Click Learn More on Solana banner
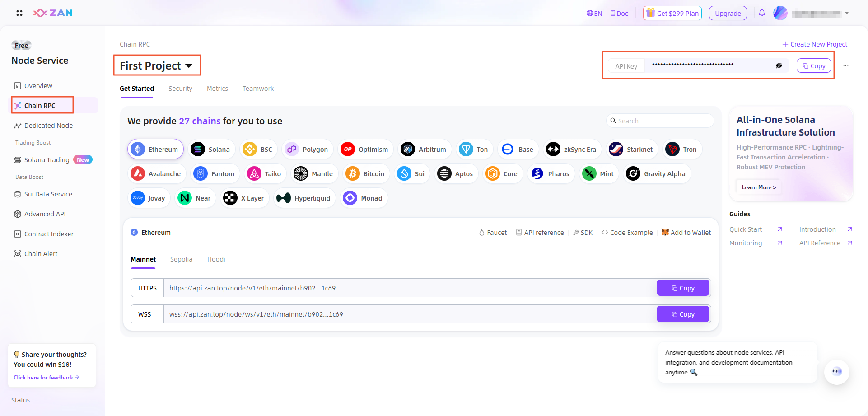The image size is (868, 416). pos(759,187)
